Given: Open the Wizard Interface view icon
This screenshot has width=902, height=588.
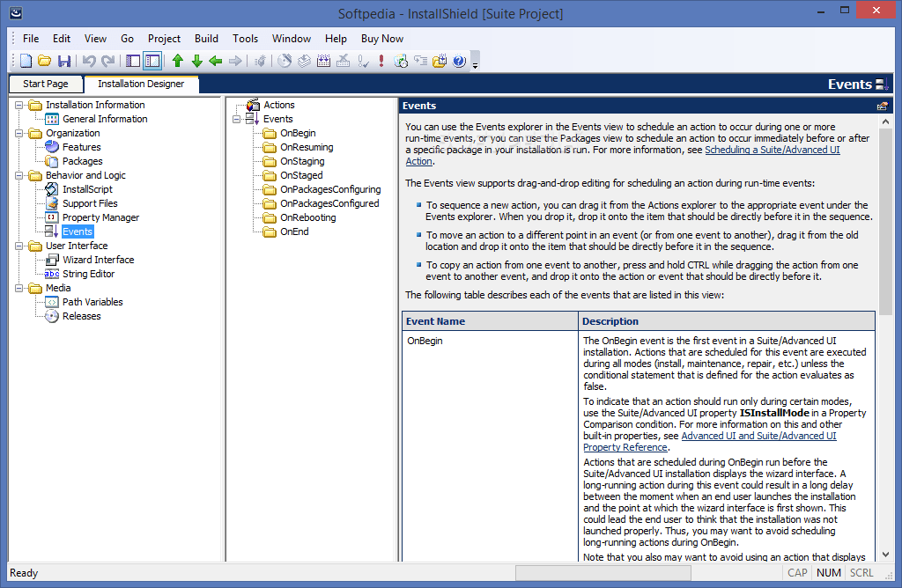Looking at the screenshot, I should pos(52,260).
